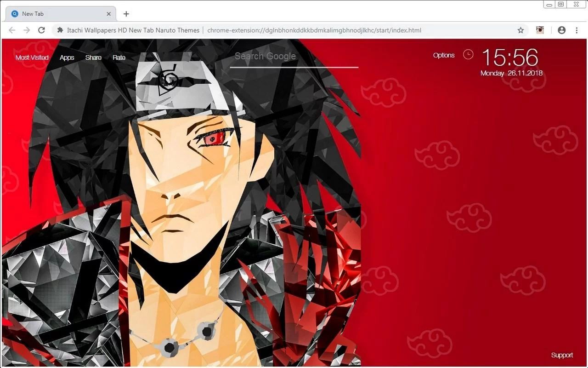Viewport: 588px width, 368px height.
Task: Click the date Monday 26.11.2018
Action: pyautogui.click(x=511, y=73)
